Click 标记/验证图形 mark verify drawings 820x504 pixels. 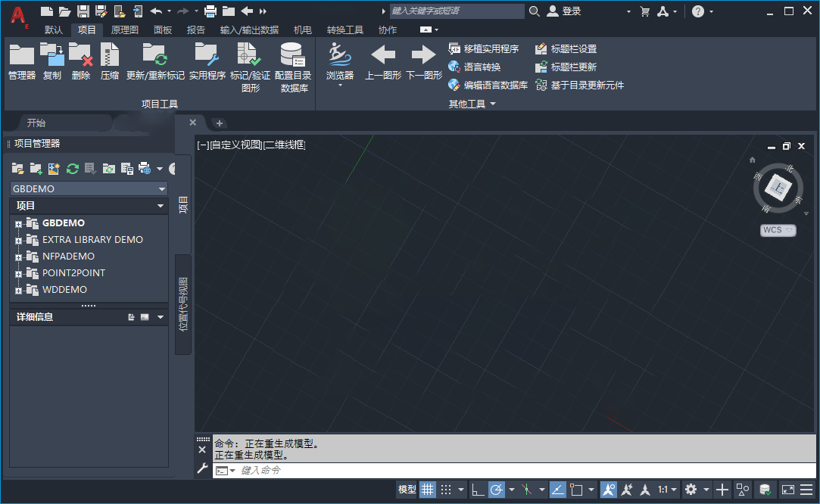click(250, 68)
